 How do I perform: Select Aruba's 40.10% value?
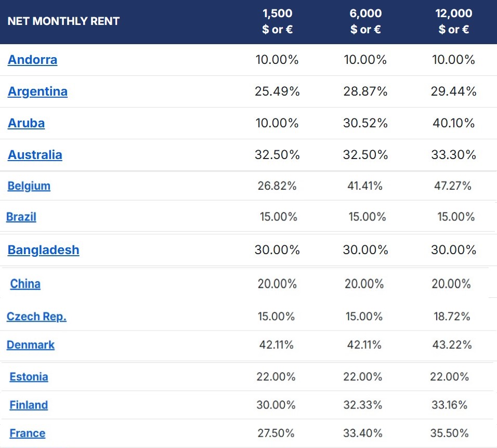[x=454, y=123]
